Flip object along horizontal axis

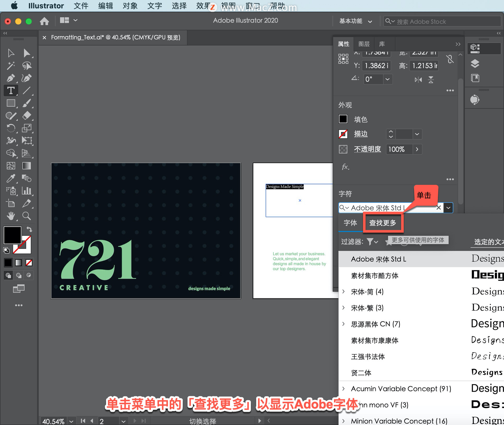(x=418, y=79)
